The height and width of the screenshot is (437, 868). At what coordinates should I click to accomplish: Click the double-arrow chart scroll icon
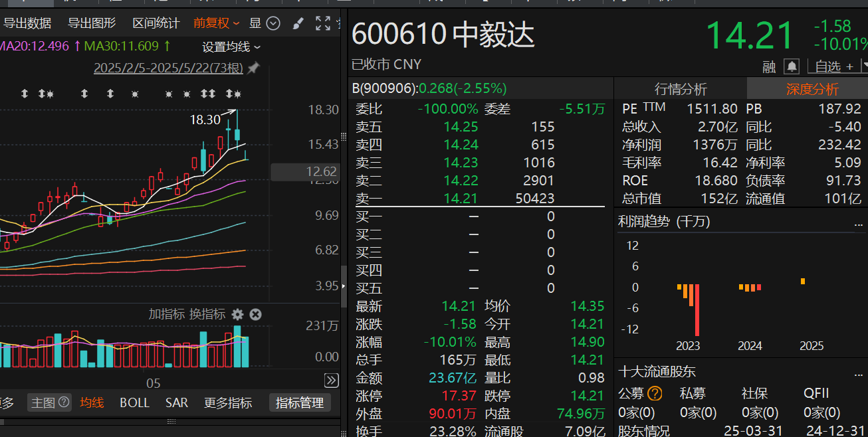331,380
